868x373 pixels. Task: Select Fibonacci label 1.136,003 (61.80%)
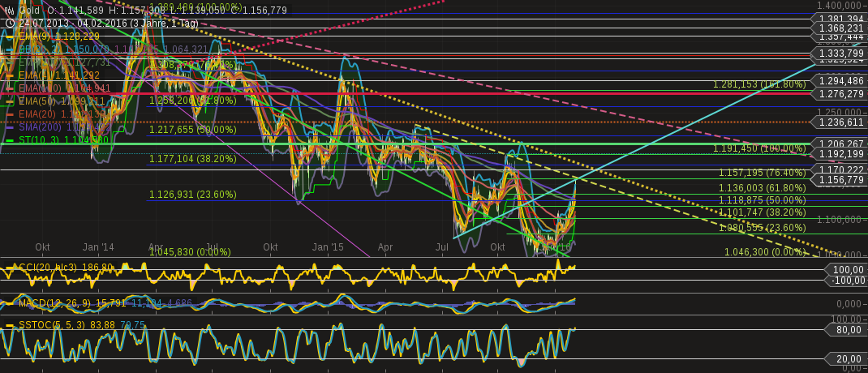[x=763, y=188]
